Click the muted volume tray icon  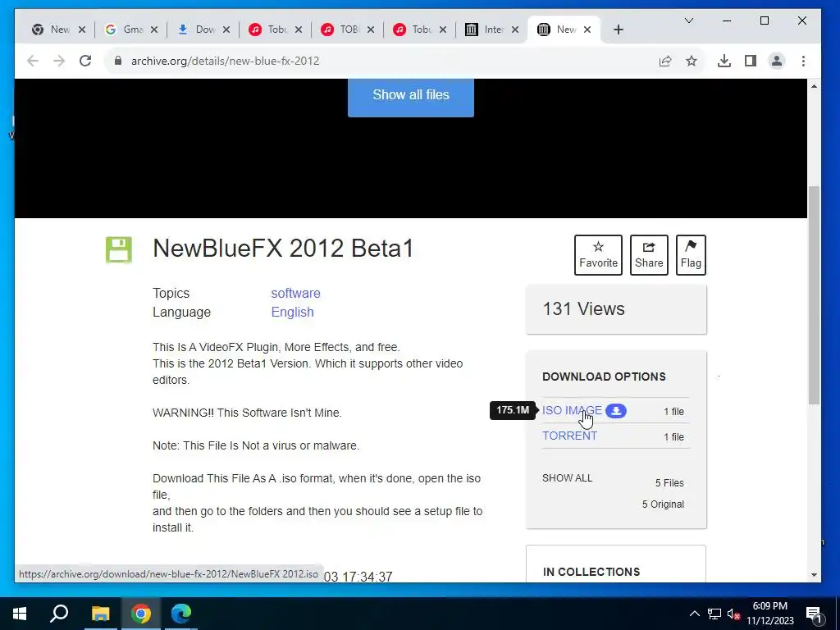click(733, 614)
